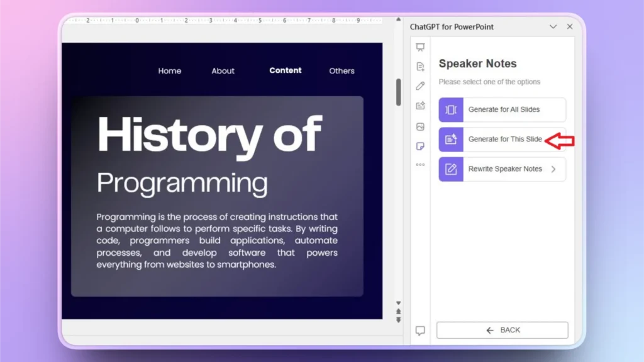The width and height of the screenshot is (644, 362).
Task: Click the BACK button
Action: click(502, 329)
